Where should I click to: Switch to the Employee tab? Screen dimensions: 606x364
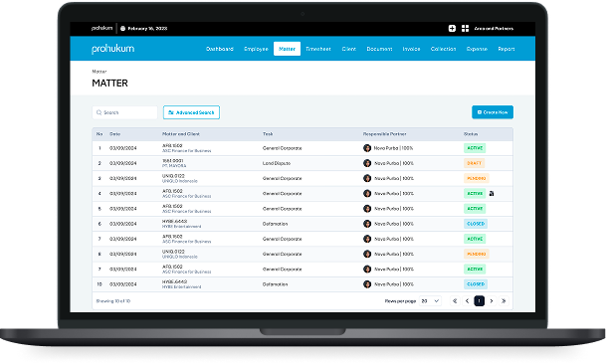point(256,49)
